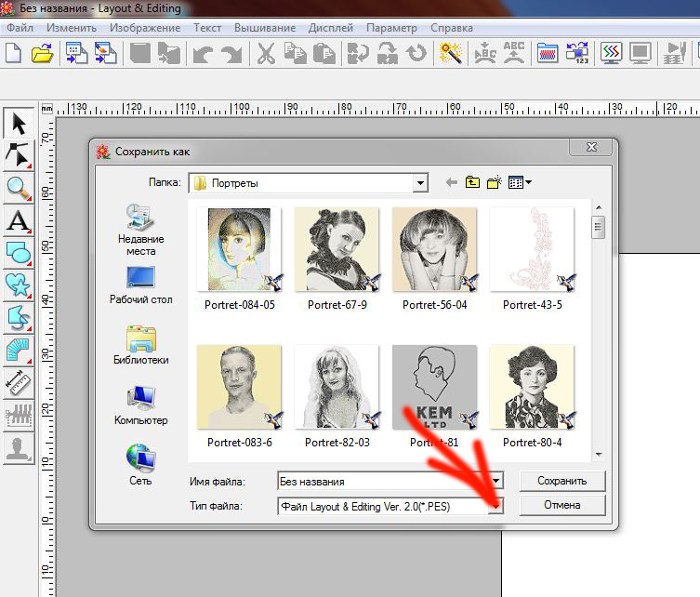700x597 pixels.
Task: Open the Папка folder dropdown
Action: click(420, 183)
